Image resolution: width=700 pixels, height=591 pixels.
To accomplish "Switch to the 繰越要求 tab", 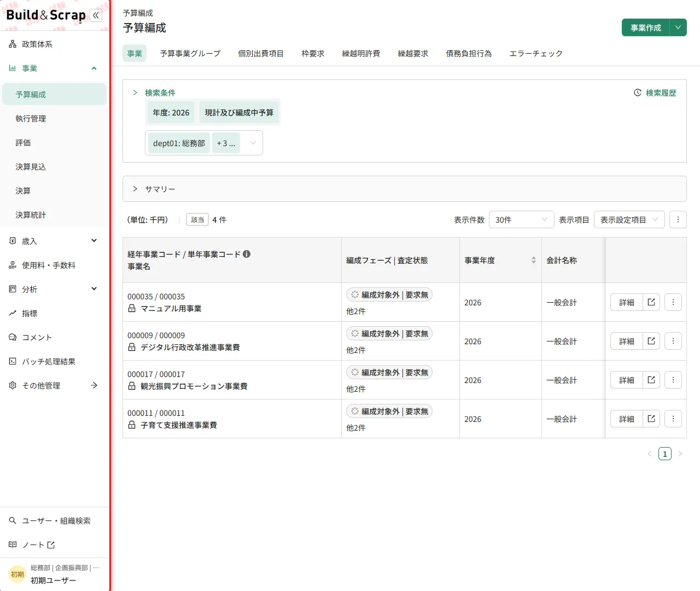I will (413, 53).
